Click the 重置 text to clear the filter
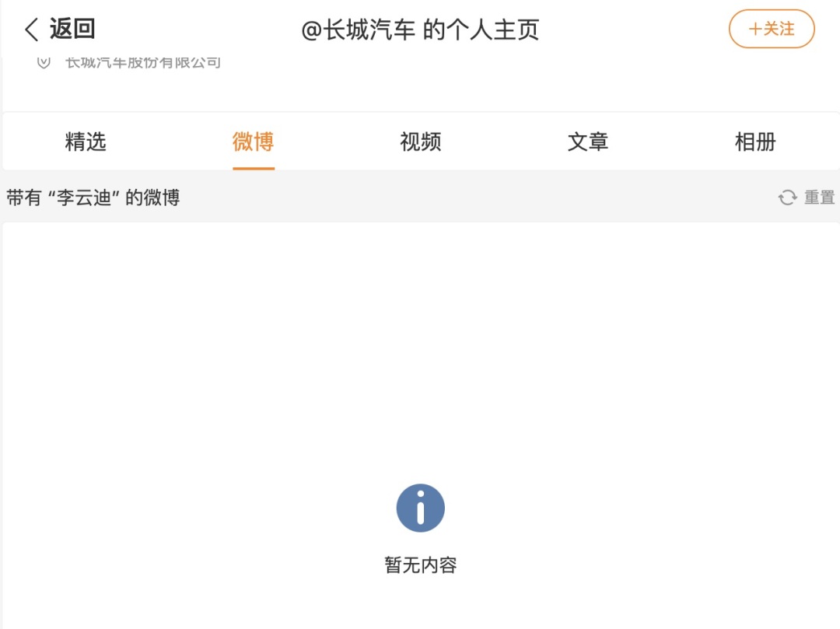This screenshot has width=840, height=629. (x=820, y=197)
